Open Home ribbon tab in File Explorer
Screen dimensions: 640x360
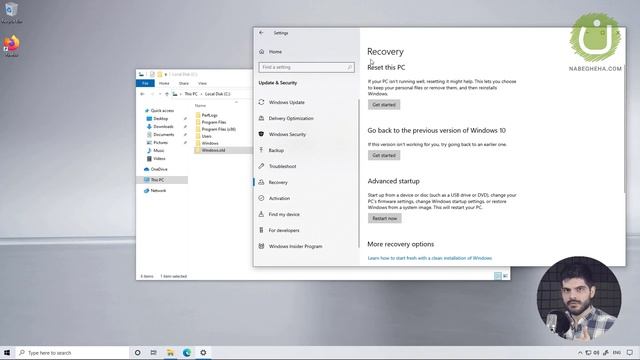point(164,83)
